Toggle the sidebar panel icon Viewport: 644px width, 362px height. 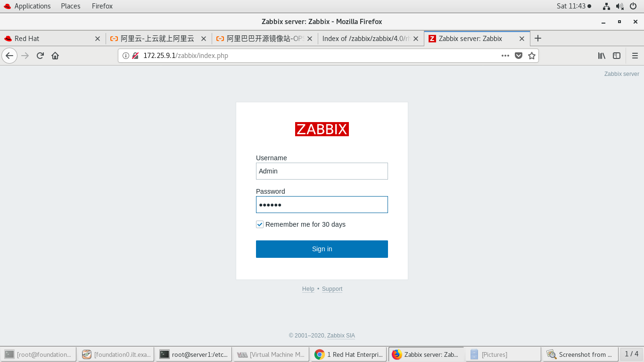pyautogui.click(x=617, y=55)
